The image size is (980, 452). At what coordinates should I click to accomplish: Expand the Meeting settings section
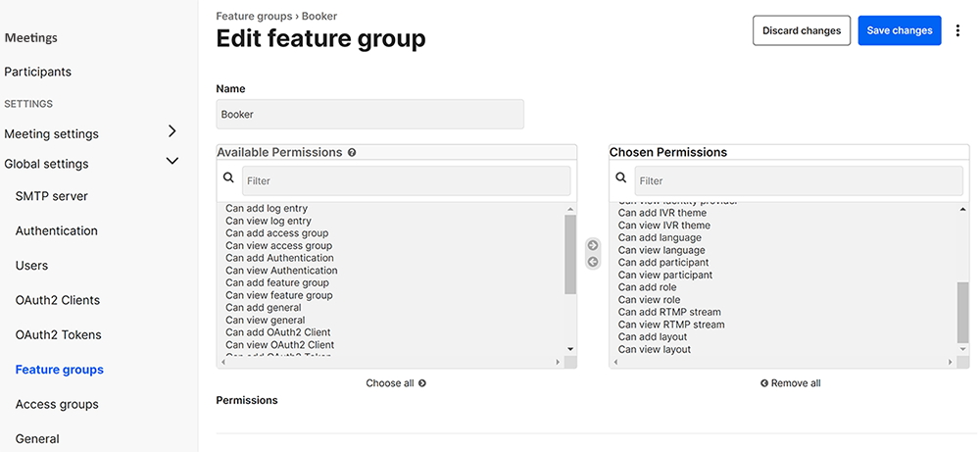(x=172, y=132)
